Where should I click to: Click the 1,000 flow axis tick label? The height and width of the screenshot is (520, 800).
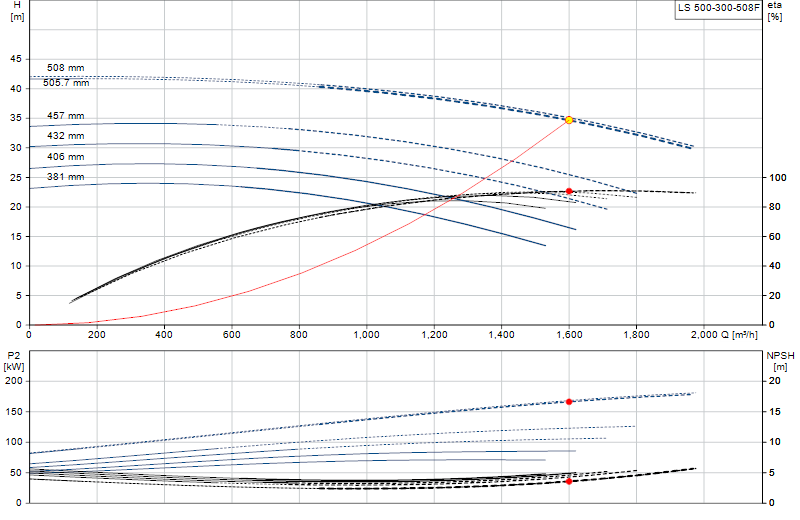tap(366, 335)
